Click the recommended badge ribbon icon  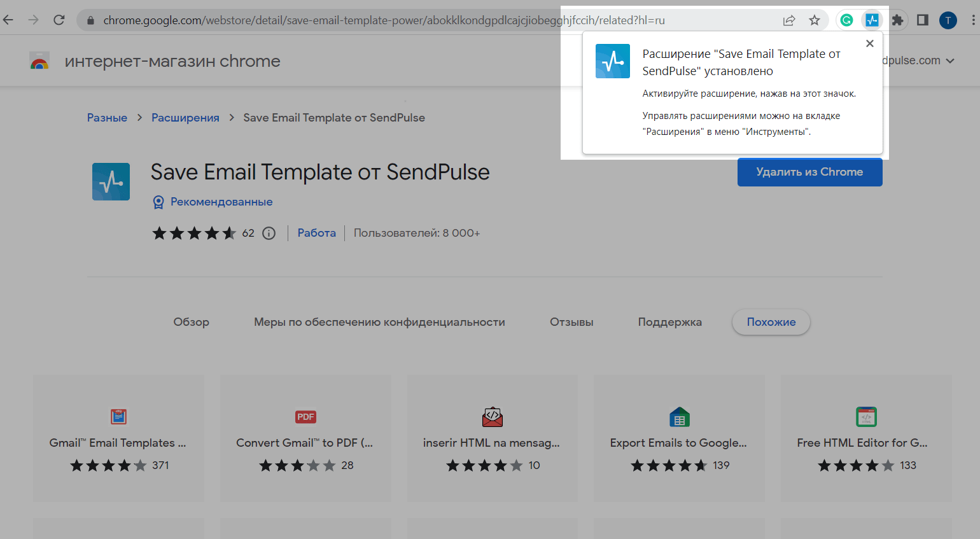click(x=158, y=202)
